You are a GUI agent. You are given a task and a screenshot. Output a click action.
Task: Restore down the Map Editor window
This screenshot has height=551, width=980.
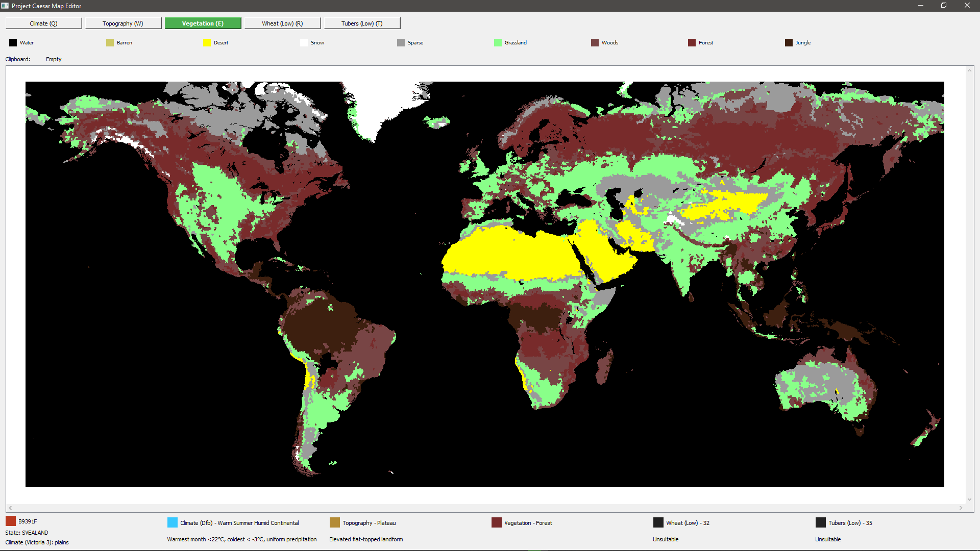[x=944, y=6]
